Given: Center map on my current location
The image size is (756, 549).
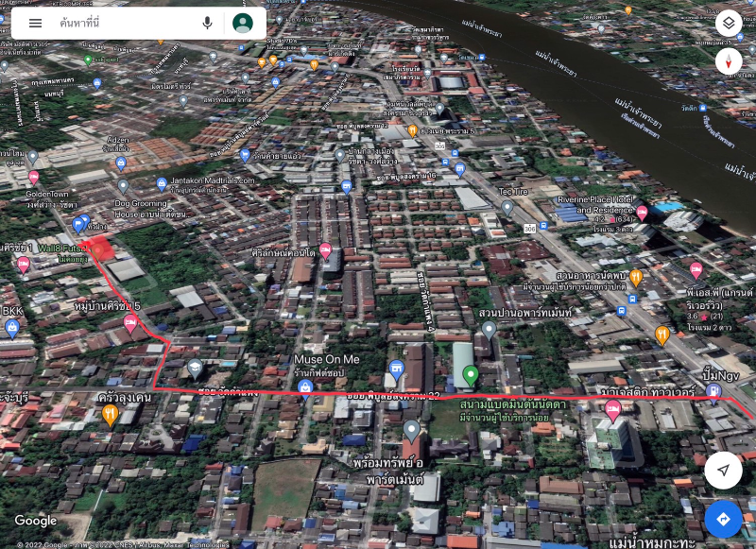Looking at the screenshot, I should [x=723, y=470].
